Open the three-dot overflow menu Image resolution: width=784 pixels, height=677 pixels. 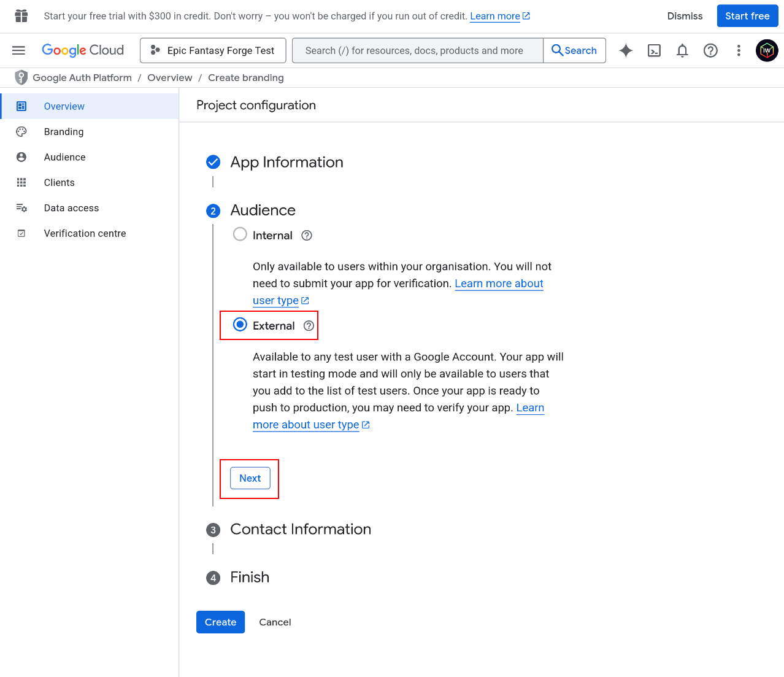[x=739, y=50]
